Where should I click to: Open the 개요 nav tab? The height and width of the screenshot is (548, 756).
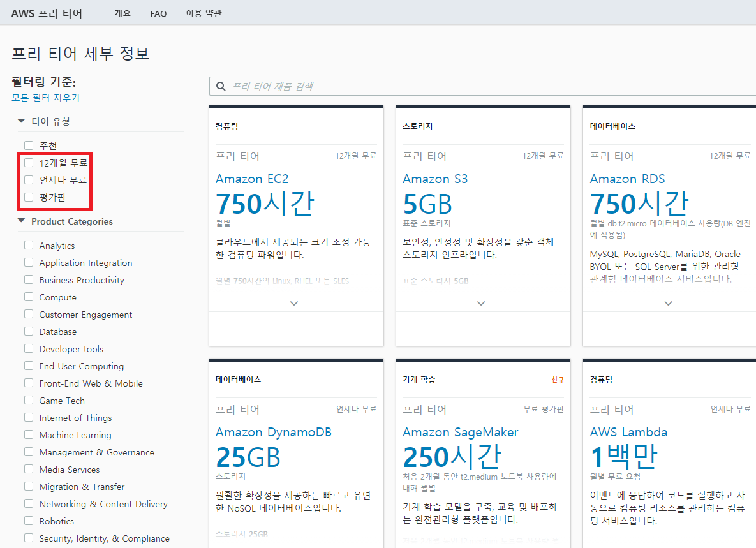point(122,13)
